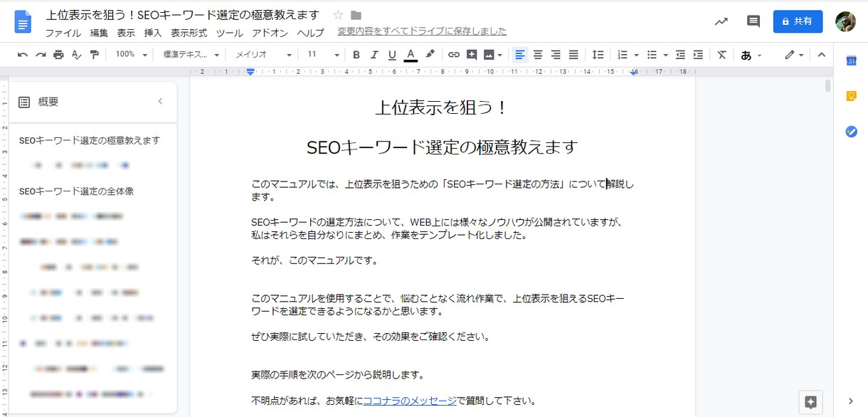Add a comment from the toolbar
This screenshot has width=868, height=417.
pos(471,55)
